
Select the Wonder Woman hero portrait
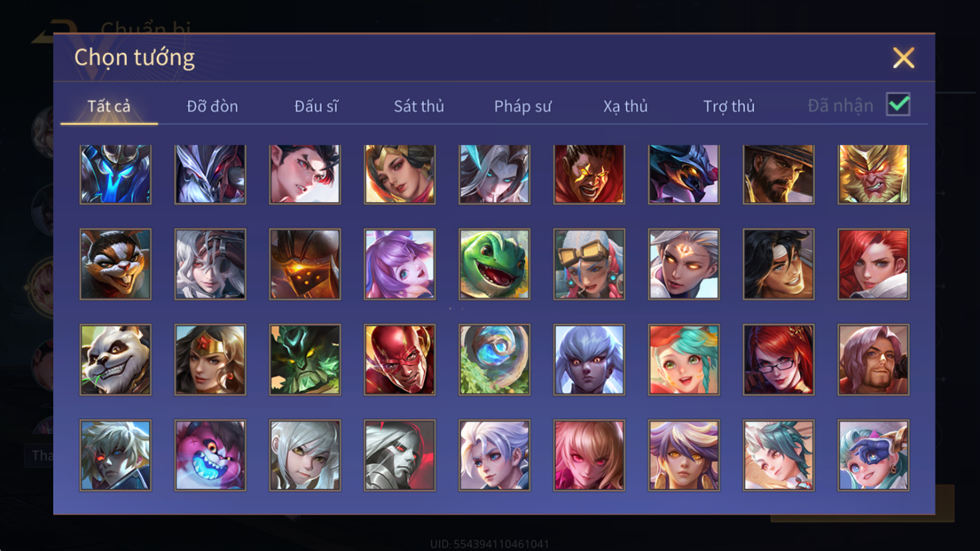click(x=210, y=360)
